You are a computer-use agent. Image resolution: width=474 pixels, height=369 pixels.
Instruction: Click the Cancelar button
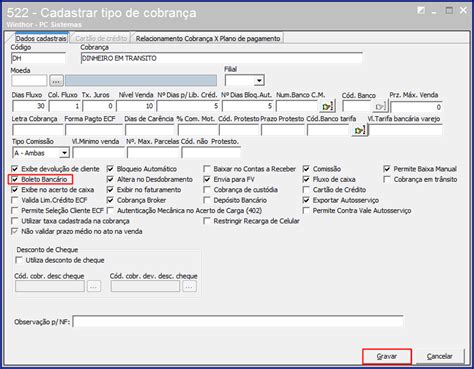click(440, 356)
